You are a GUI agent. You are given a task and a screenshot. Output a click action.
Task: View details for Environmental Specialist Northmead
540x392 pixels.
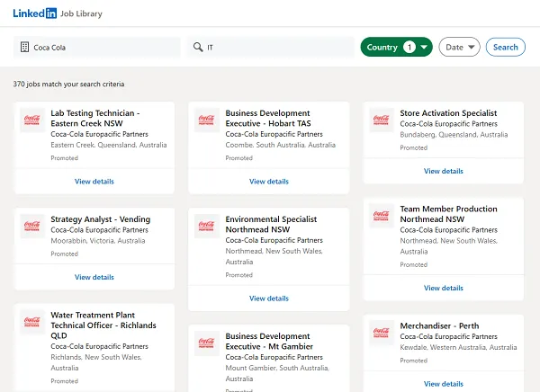269,298
